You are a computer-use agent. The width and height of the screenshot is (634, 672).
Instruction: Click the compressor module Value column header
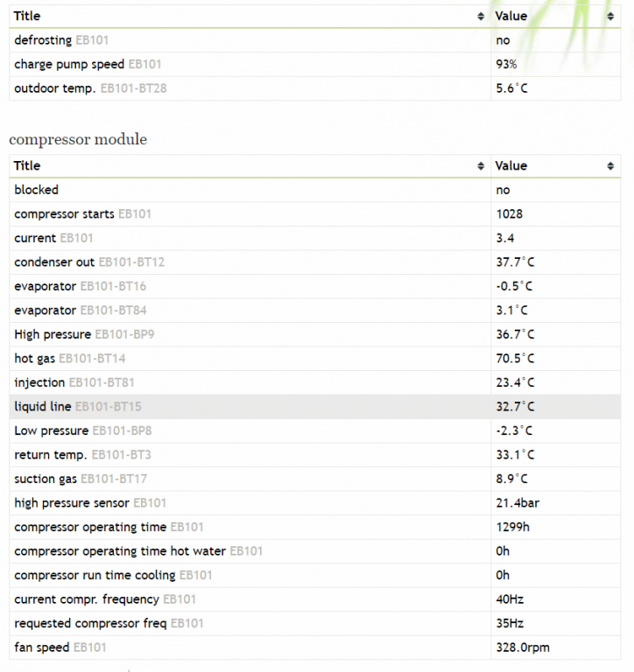[x=555, y=166]
